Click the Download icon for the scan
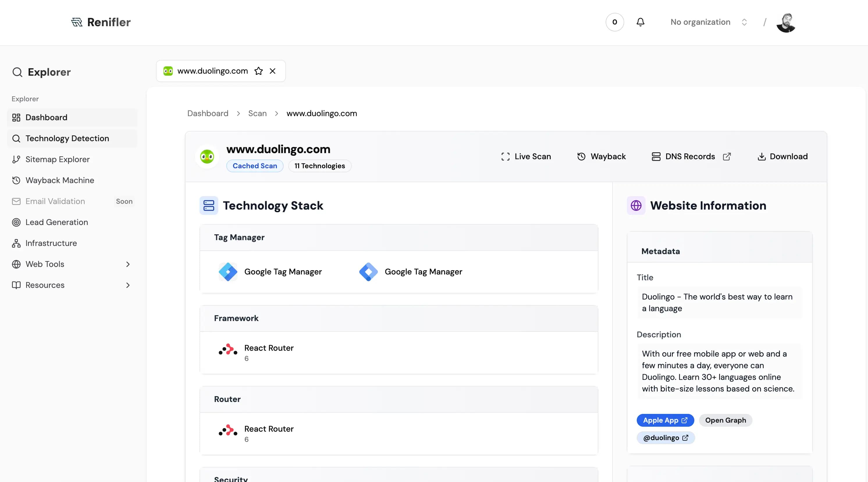Viewport: 868px width, 482px height. (x=762, y=156)
